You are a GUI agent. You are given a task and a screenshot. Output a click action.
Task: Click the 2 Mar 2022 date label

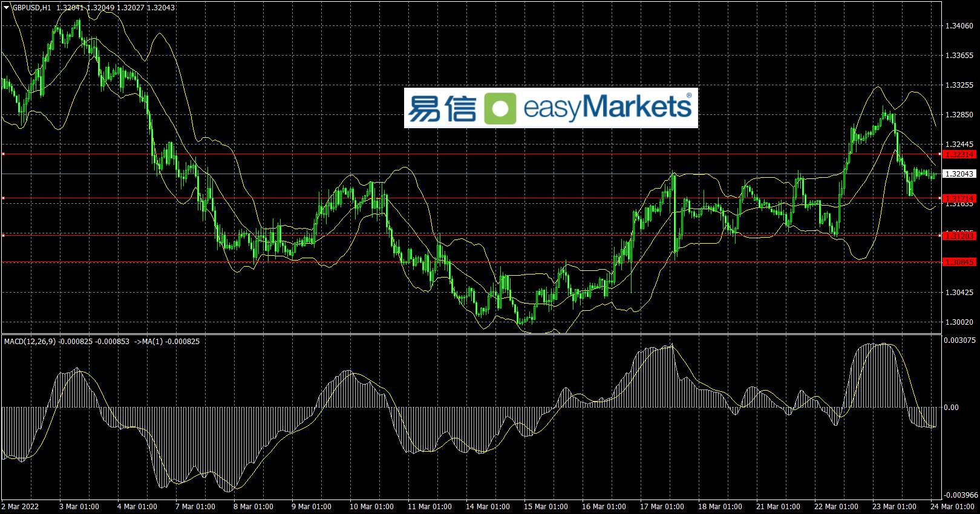20,507
